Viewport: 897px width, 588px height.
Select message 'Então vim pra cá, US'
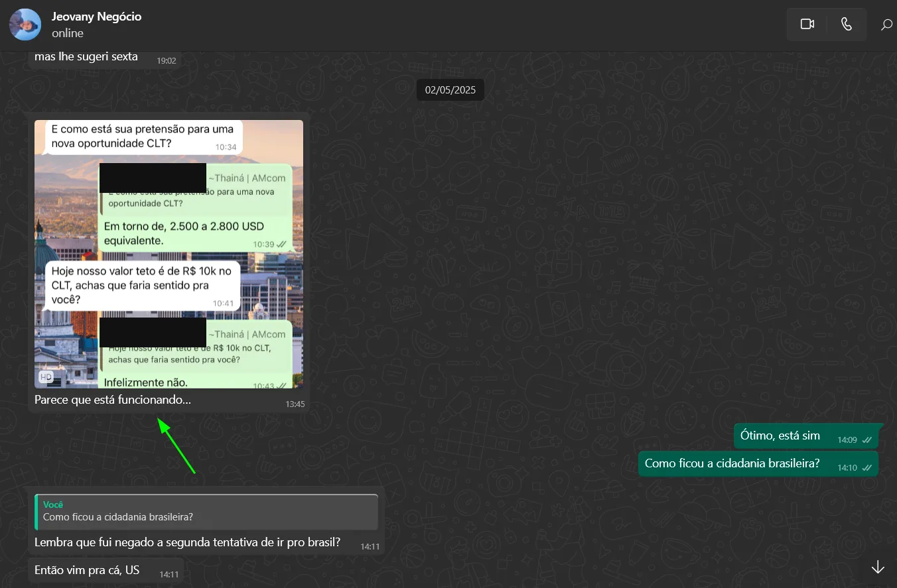tap(105, 571)
